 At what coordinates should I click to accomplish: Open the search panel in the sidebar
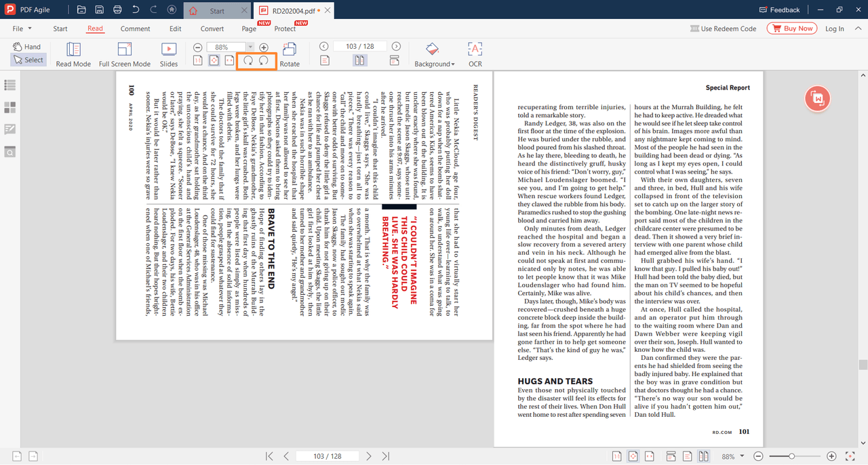9,152
